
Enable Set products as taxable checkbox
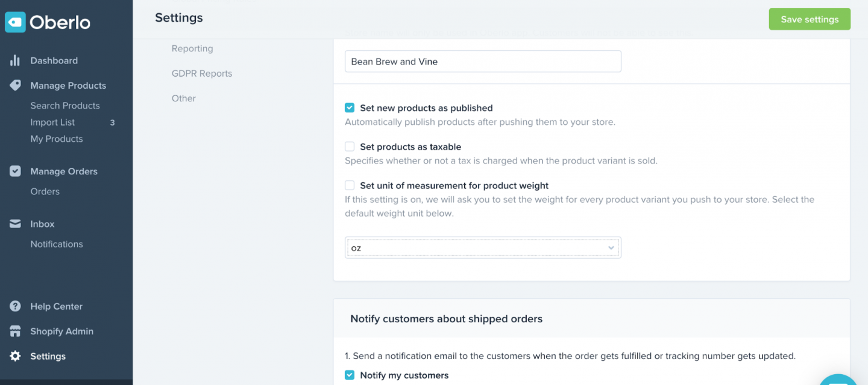(x=350, y=147)
